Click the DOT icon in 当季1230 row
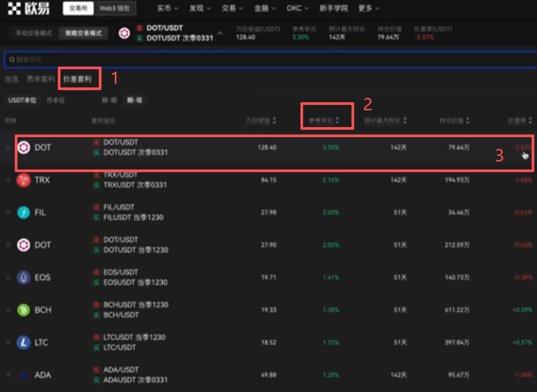Viewport: 537px width, 392px height. tap(24, 245)
